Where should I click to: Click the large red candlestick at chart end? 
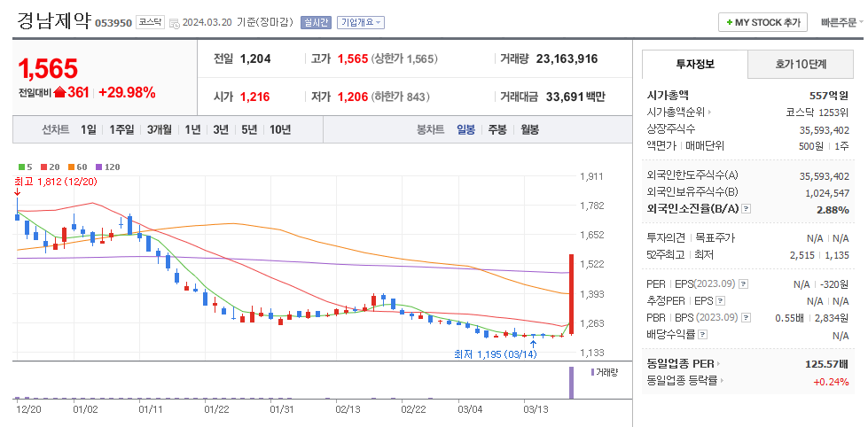[x=571, y=294]
